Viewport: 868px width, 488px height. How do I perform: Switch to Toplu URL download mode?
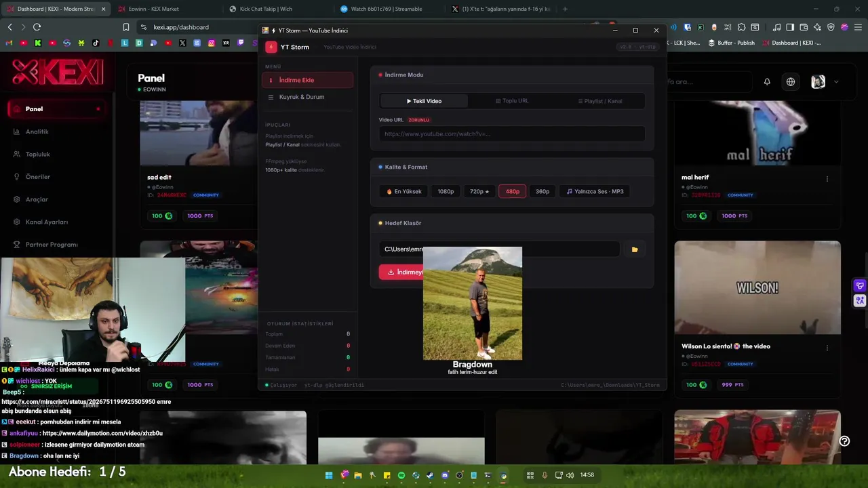512,101
